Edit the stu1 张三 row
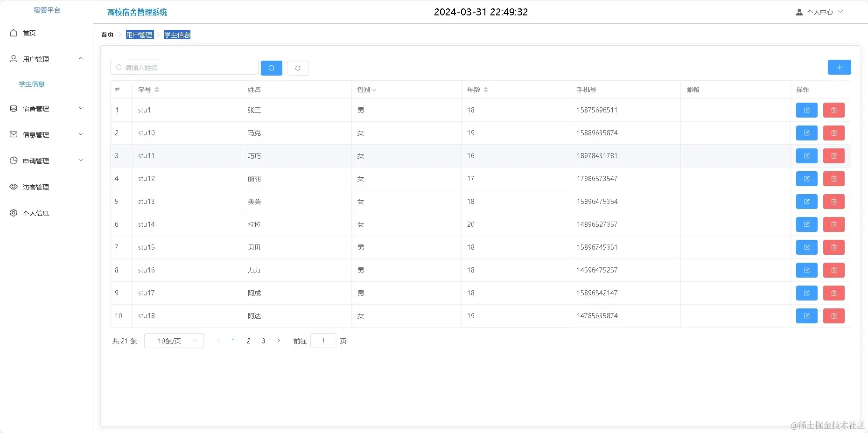Screen dimensions: 868x433 (807, 110)
